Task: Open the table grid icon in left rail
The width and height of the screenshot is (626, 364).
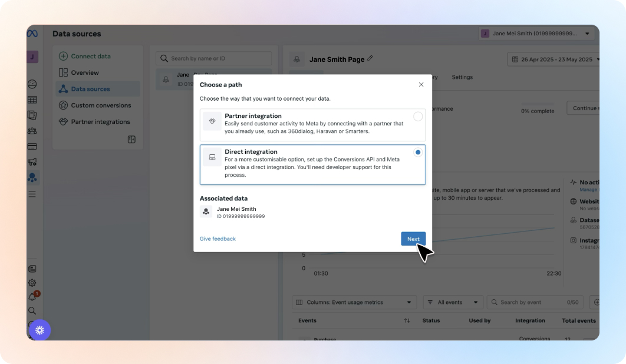Action: click(32, 100)
